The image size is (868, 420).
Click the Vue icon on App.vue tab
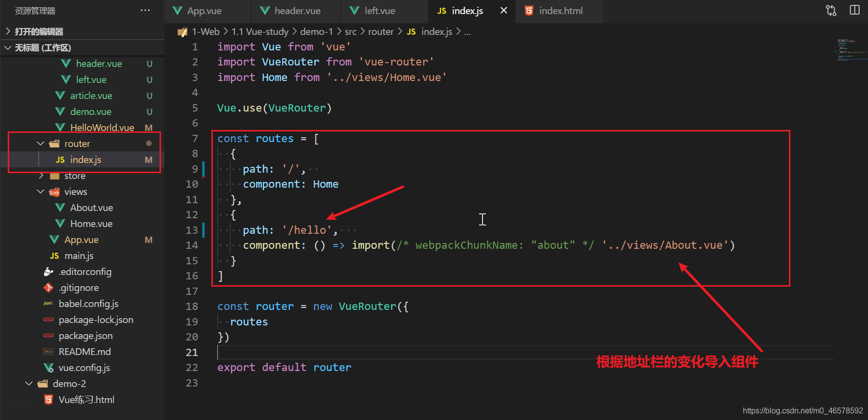(178, 11)
